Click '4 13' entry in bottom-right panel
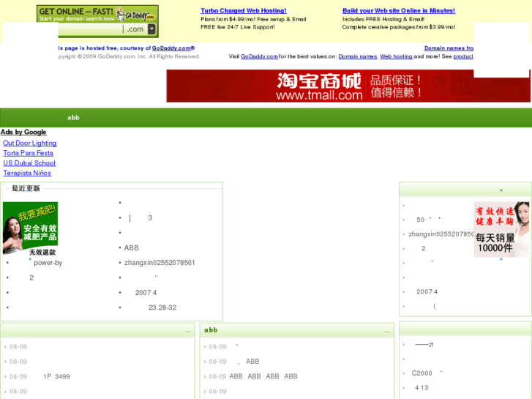Image resolution: width=532 pixels, height=399 pixels. click(x=422, y=387)
